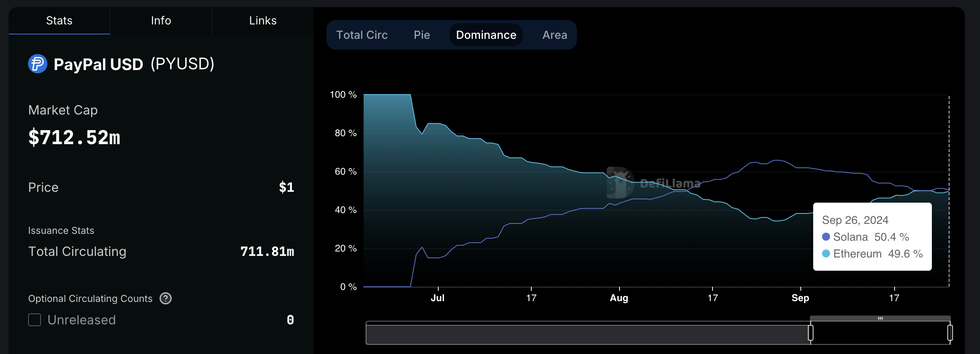Click the right handle of the range slider
980x354 pixels.
tap(950, 333)
